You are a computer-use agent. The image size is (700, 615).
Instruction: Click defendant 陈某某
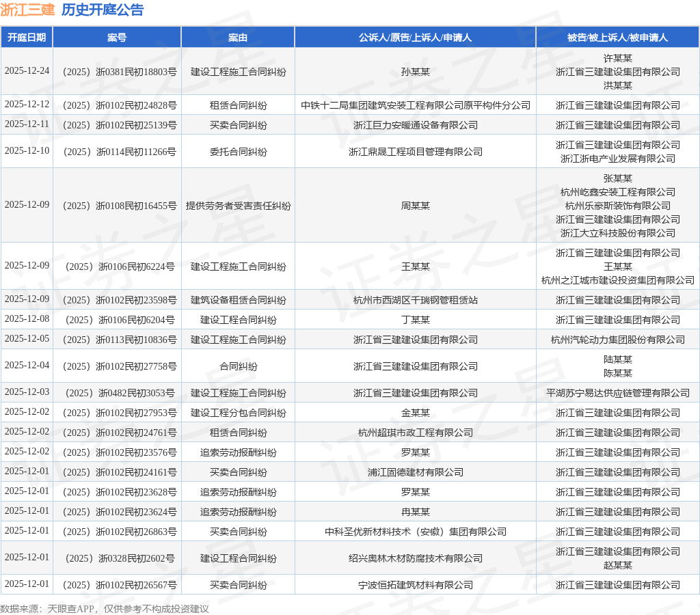pos(618,373)
